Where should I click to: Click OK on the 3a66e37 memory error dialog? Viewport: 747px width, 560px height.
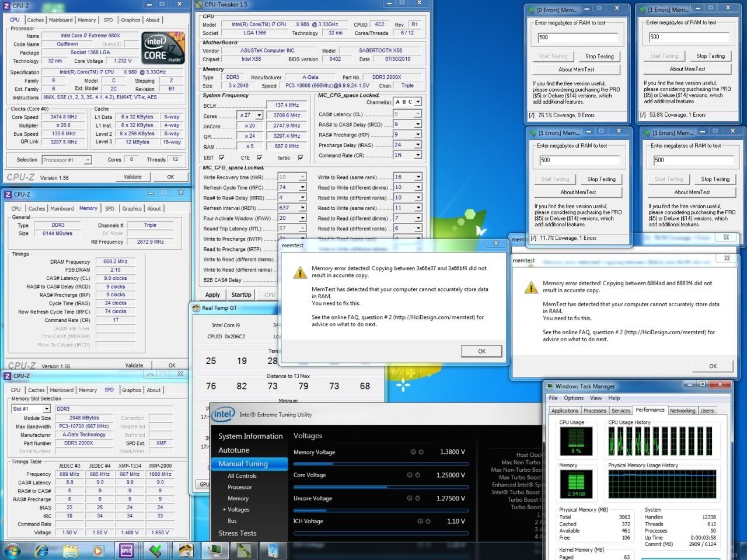481,351
